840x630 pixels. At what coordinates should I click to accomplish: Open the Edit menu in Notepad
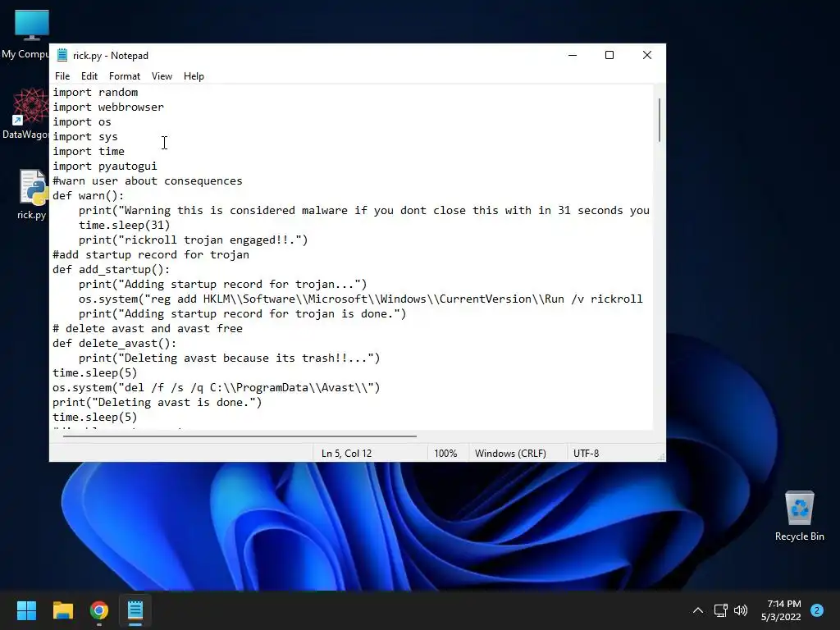click(x=89, y=76)
